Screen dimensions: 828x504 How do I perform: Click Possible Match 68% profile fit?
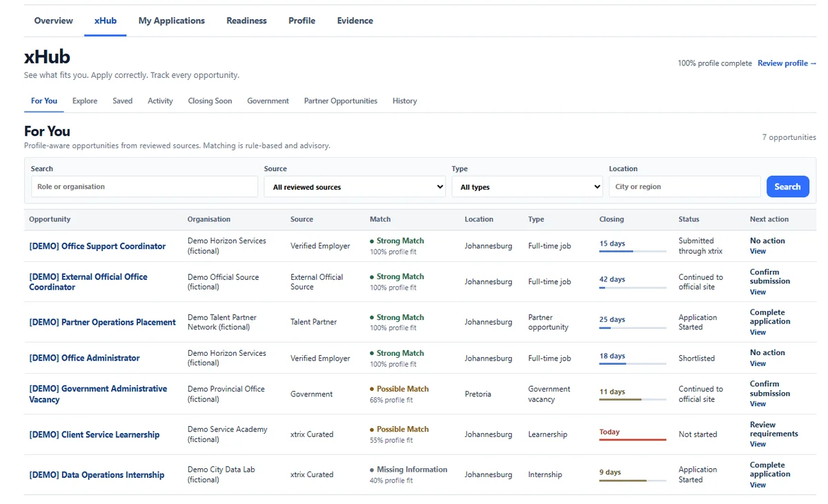coord(399,394)
